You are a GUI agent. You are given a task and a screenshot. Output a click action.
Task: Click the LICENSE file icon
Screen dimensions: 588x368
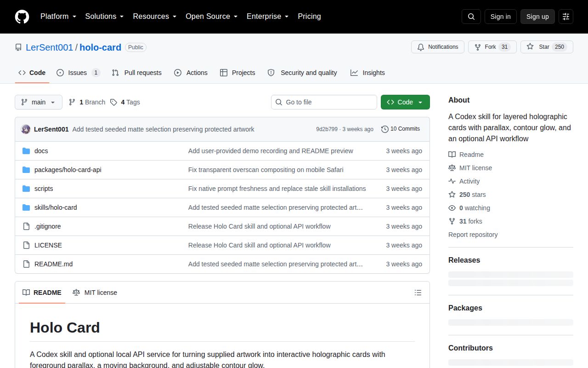(26, 245)
